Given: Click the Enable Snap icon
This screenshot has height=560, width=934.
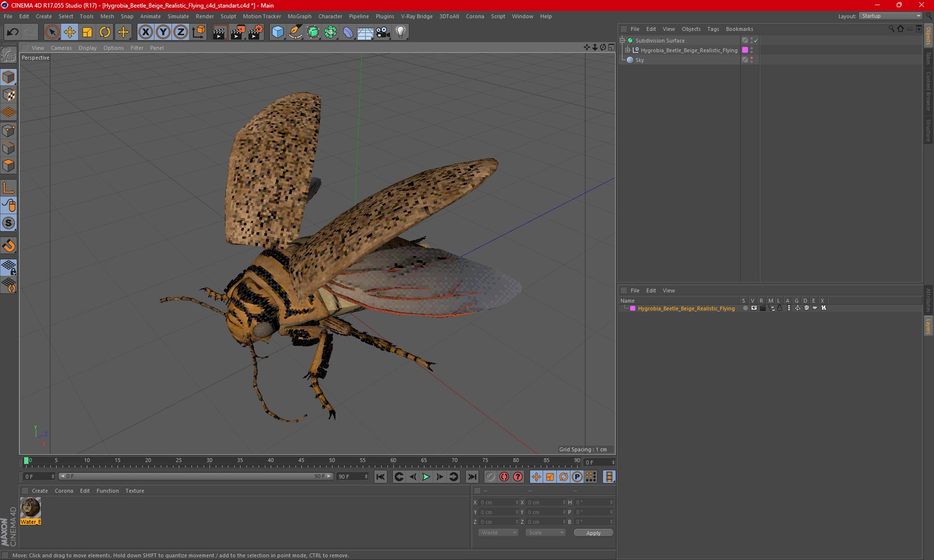Looking at the screenshot, I should point(9,246).
